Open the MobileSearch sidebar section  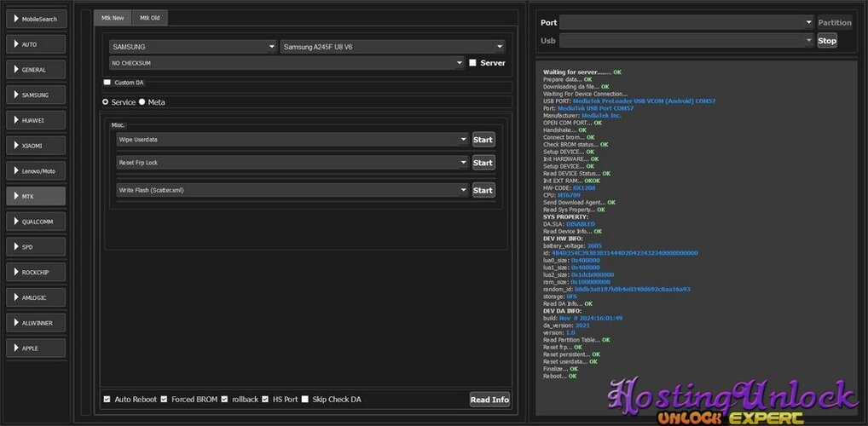(x=36, y=19)
